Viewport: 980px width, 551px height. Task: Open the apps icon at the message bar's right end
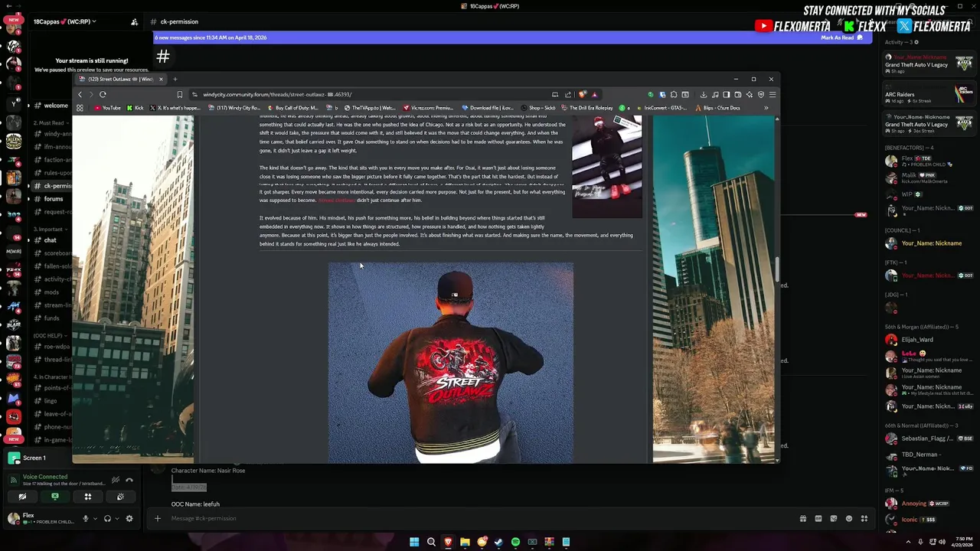click(864, 518)
